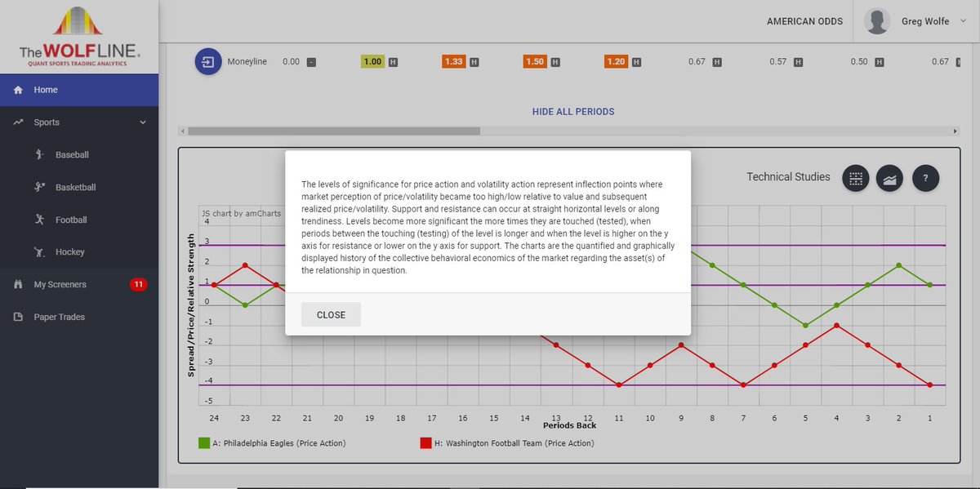Click the orange 1.50 odds value
Image resolution: width=980 pixels, height=489 pixels.
536,61
